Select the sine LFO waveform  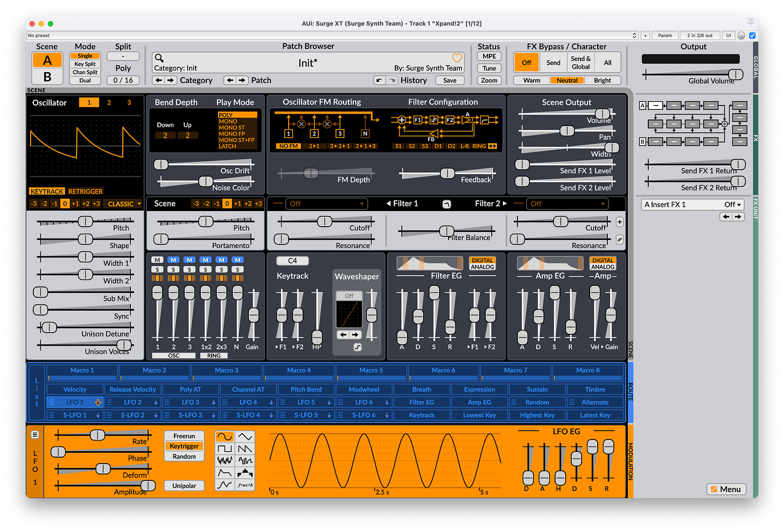pos(225,437)
